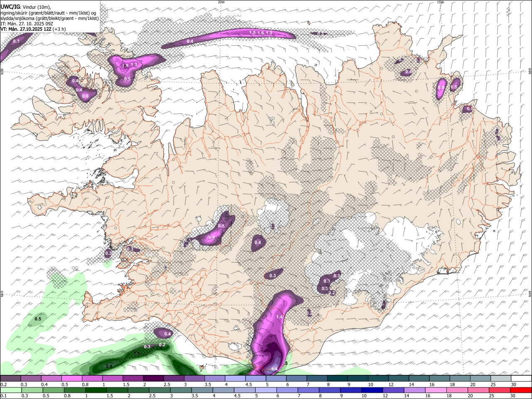Pick the snow-scale swatch starting at 12

point(399,379)
